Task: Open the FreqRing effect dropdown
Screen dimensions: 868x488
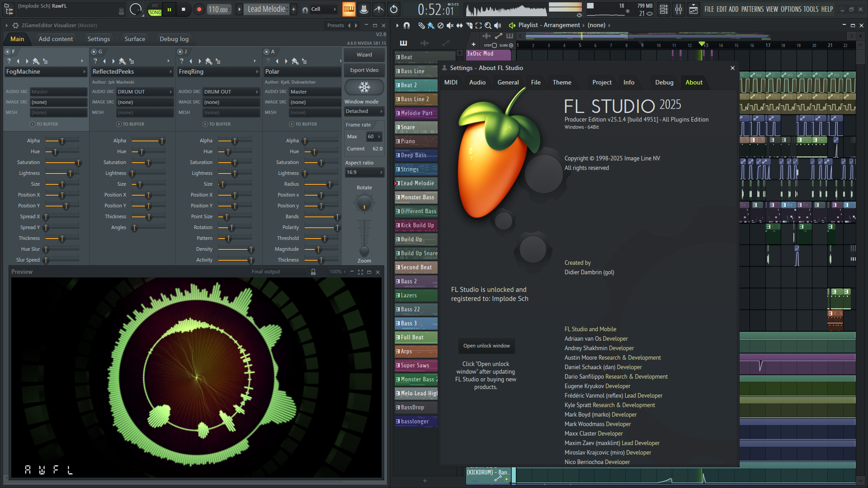Action: pyautogui.click(x=218, y=71)
